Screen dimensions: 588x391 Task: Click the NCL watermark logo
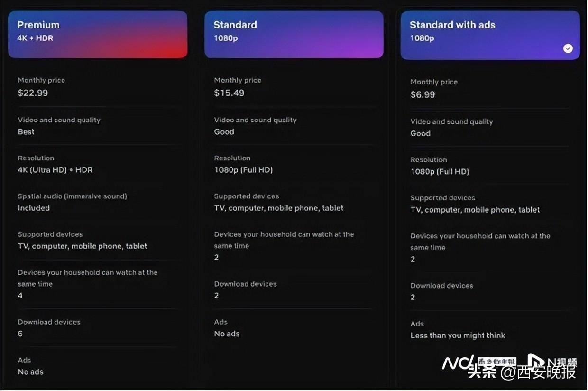click(458, 363)
